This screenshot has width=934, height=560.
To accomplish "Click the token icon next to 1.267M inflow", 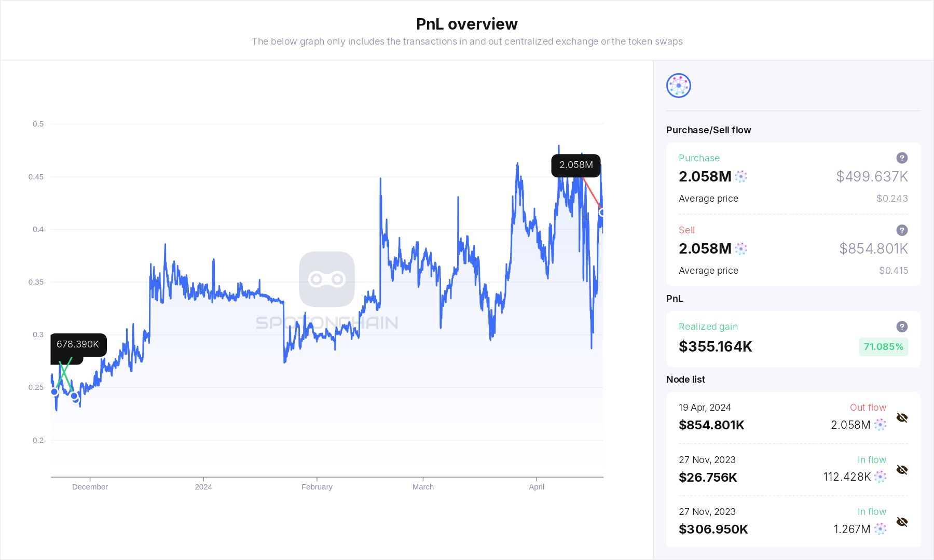I will [880, 529].
